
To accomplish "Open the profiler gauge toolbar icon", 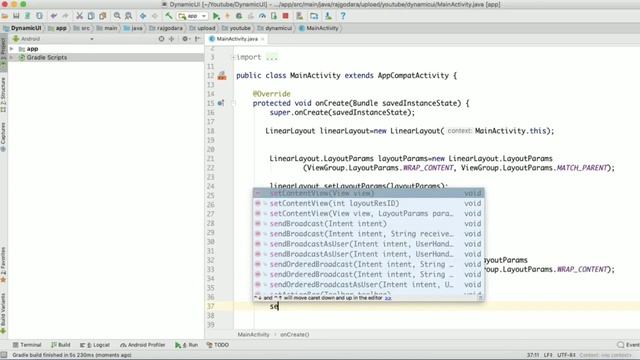I will 262,16.
